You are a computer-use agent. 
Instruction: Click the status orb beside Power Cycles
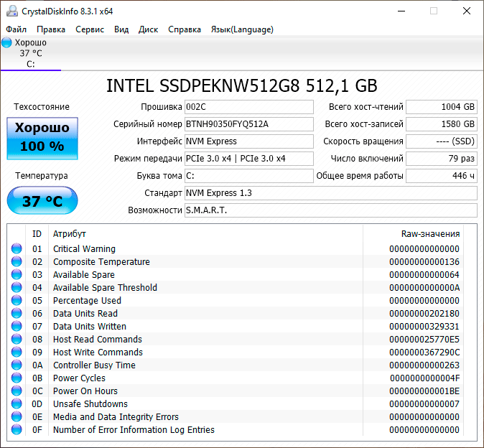17,378
